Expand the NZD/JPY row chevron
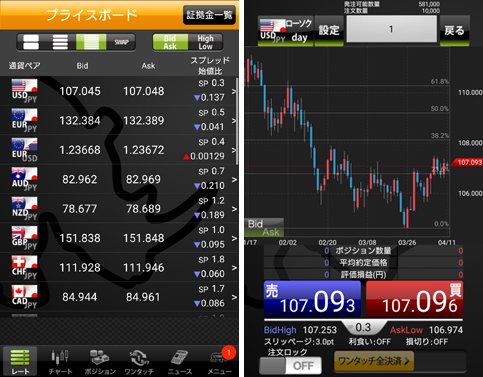Image resolution: width=483 pixels, height=377 pixels. pyautogui.click(x=234, y=209)
